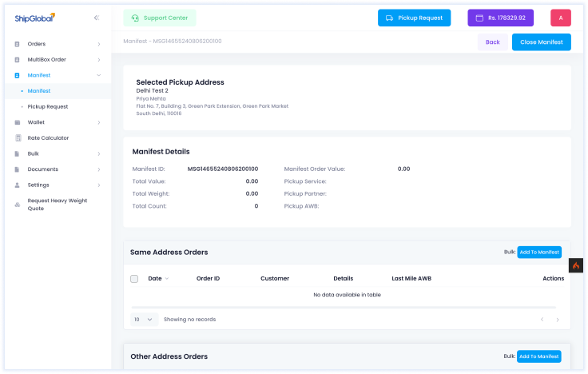Toggle the select-all checkbox in Same Address Orders
This screenshot has height=374, width=588.
click(134, 279)
